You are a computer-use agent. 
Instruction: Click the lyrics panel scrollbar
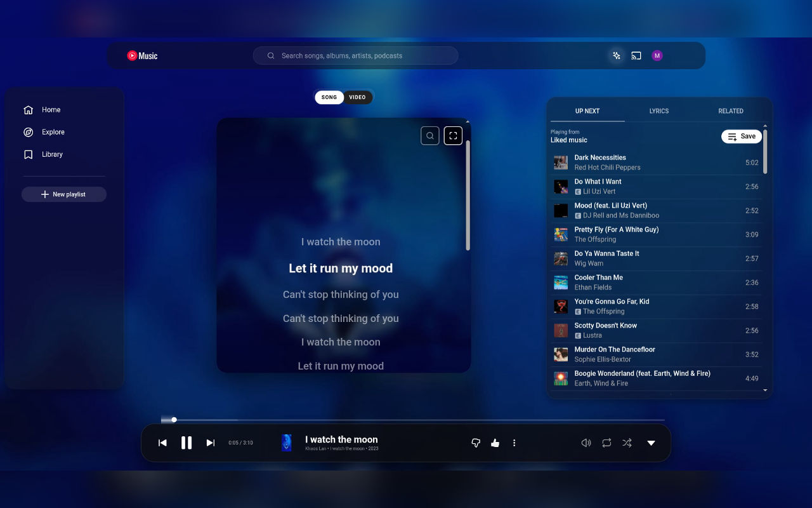pos(468,195)
